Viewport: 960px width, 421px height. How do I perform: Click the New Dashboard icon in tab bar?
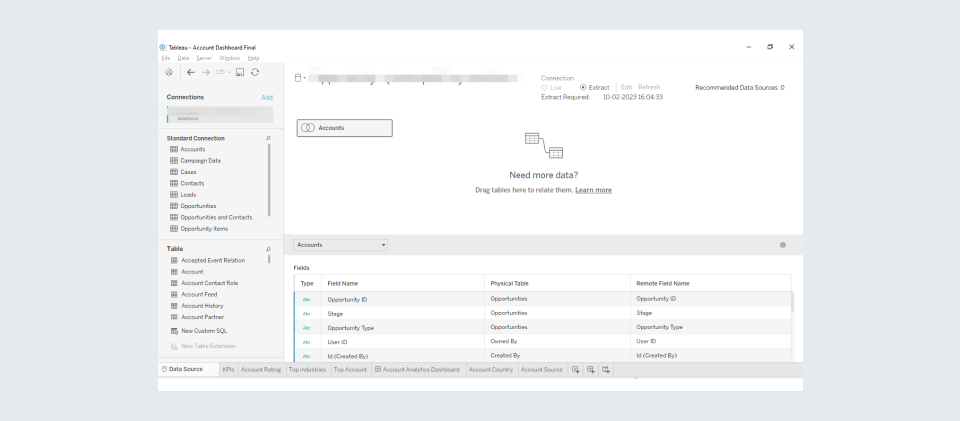click(591, 370)
